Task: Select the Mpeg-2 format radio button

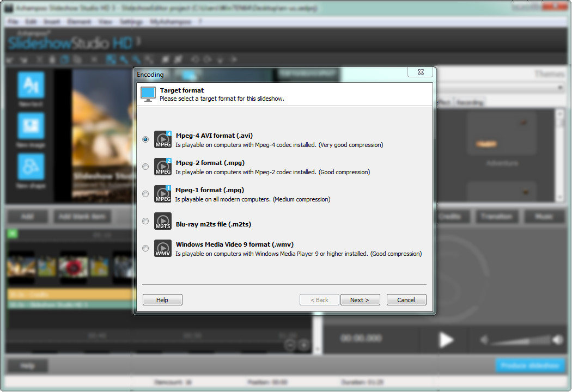Action: pyautogui.click(x=145, y=167)
